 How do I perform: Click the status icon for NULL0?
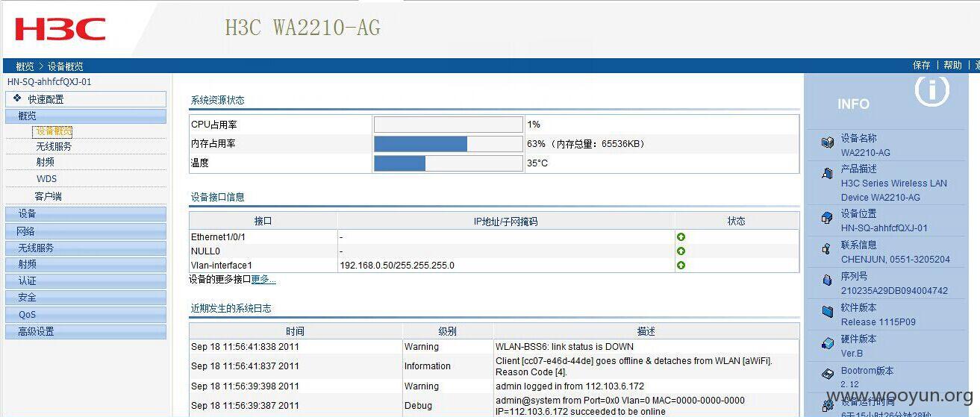(x=681, y=251)
